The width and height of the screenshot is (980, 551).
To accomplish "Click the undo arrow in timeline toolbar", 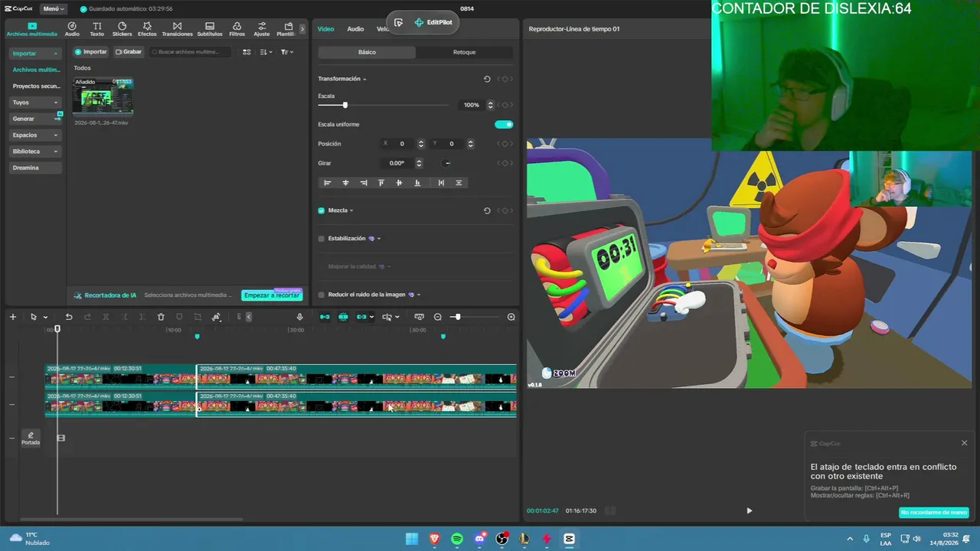I will pos(69,317).
